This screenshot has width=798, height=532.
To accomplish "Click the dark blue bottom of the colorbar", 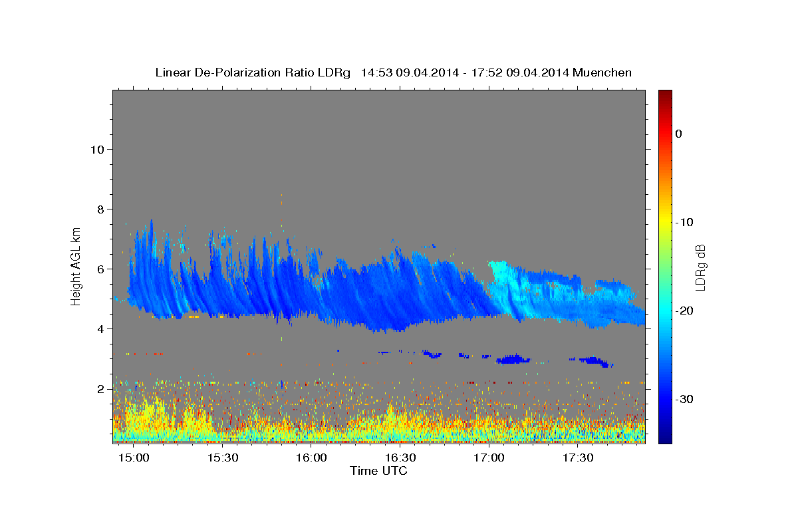I will (664, 437).
